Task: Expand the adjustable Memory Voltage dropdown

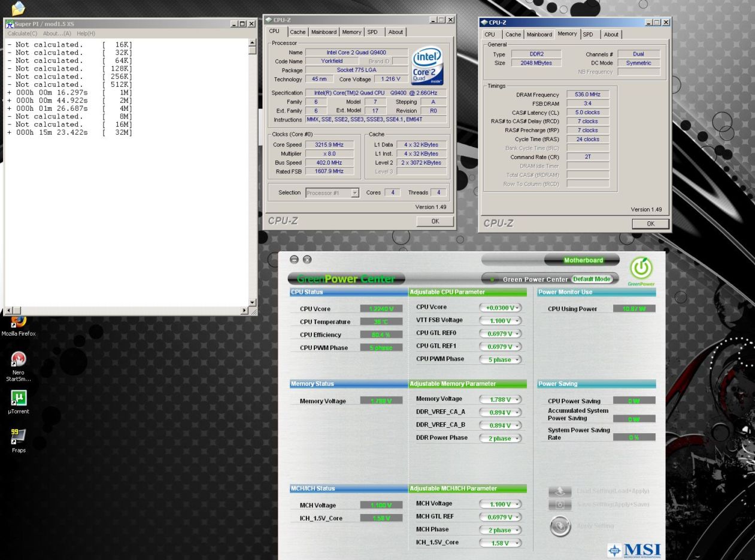Action: click(x=500, y=399)
